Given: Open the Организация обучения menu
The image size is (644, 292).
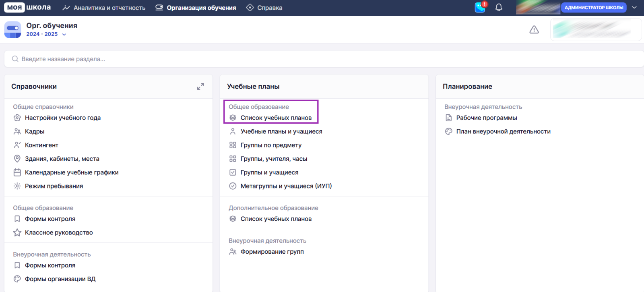Looking at the screenshot, I should (x=196, y=8).
